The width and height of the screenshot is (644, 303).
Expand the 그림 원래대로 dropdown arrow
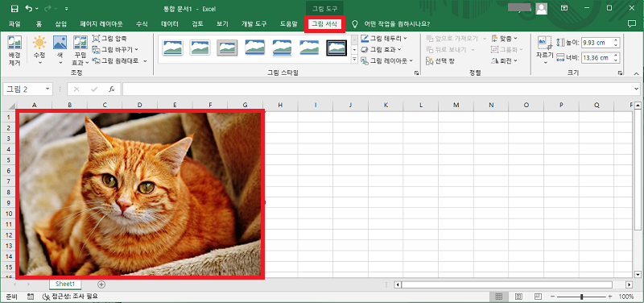(146, 61)
